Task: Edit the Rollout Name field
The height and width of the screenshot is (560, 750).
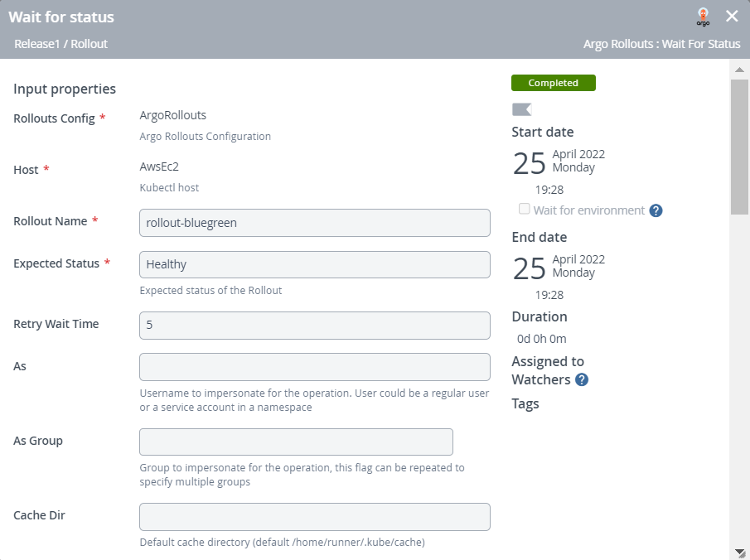Action: tap(315, 223)
